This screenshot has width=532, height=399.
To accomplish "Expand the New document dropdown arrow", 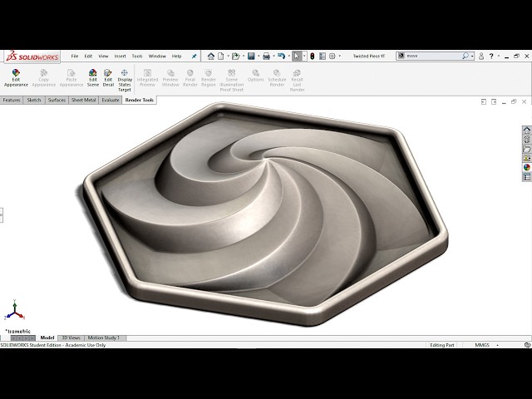I will tap(228, 56).
